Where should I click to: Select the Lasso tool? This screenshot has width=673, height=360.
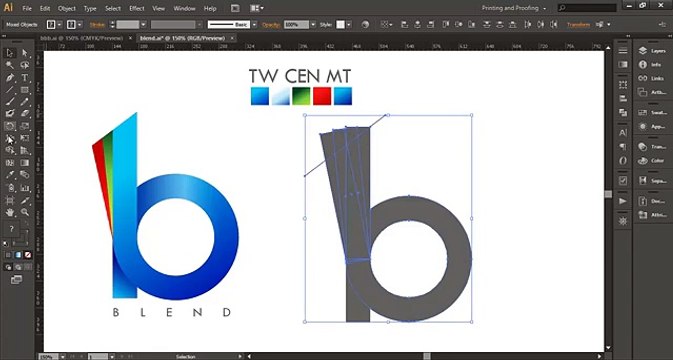pyautogui.click(x=25, y=65)
